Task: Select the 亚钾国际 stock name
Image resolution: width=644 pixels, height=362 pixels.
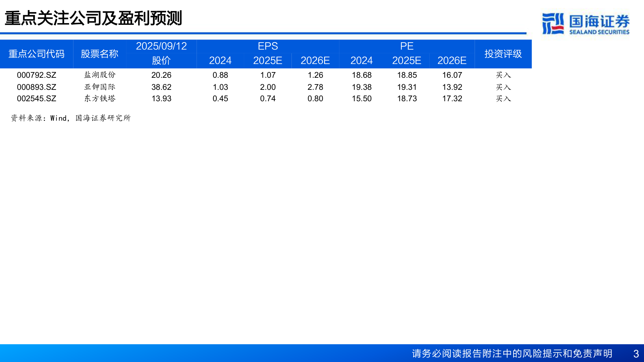Action: [x=99, y=87]
